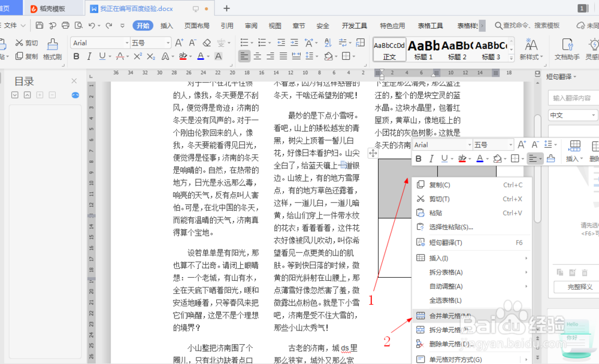Click 输入翻译内容 translation input field

[x=573, y=98]
